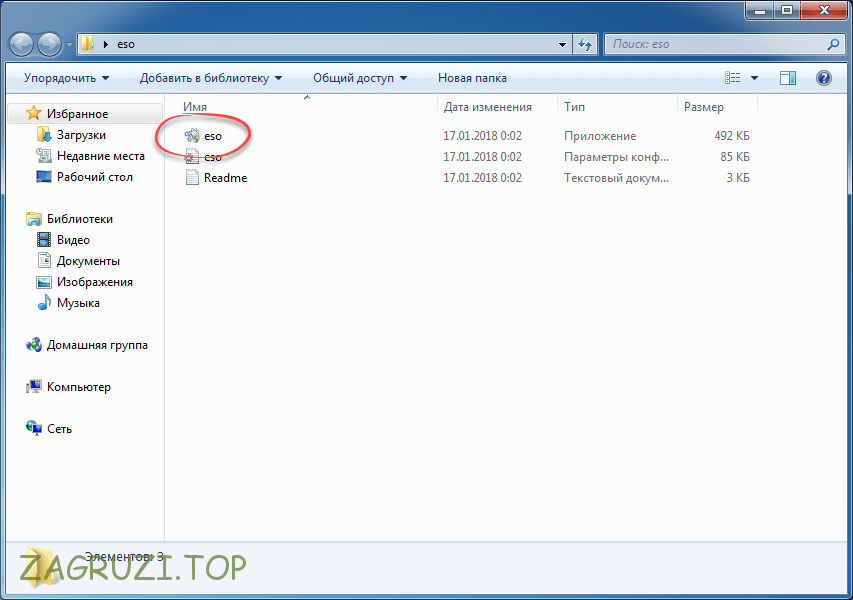This screenshot has width=853, height=600.
Task: Sort by Имя column header
Action: [195, 107]
